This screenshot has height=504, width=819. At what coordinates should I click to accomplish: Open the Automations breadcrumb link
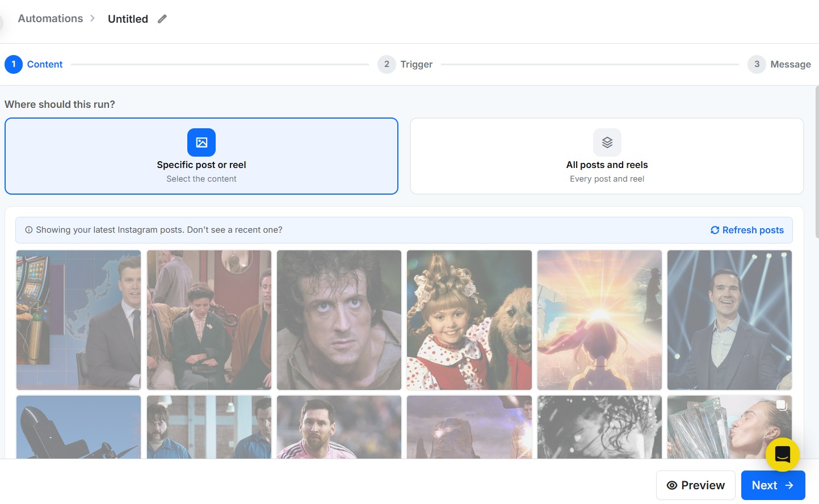51,18
